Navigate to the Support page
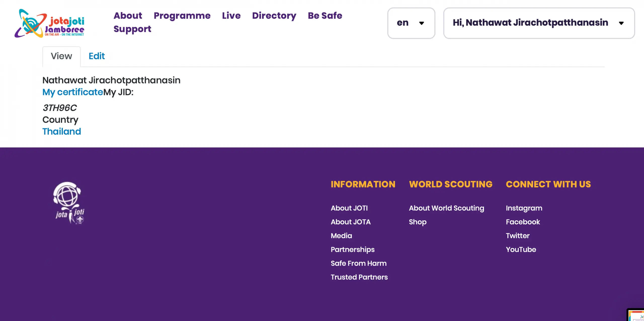The width and height of the screenshot is (644, 321). 132,29
